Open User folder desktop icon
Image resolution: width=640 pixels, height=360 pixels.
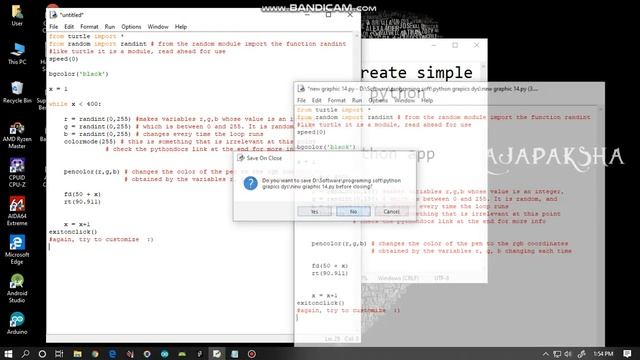tap(17, 15)
